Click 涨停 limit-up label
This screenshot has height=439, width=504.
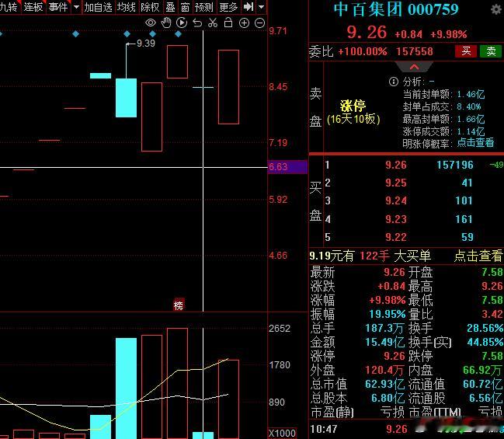pos(353,106)
